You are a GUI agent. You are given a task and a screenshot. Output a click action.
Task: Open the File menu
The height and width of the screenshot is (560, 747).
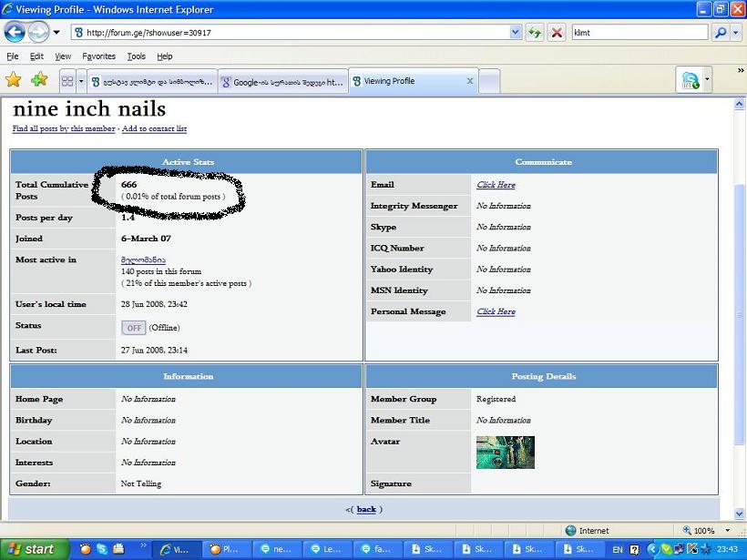point(13,56)
